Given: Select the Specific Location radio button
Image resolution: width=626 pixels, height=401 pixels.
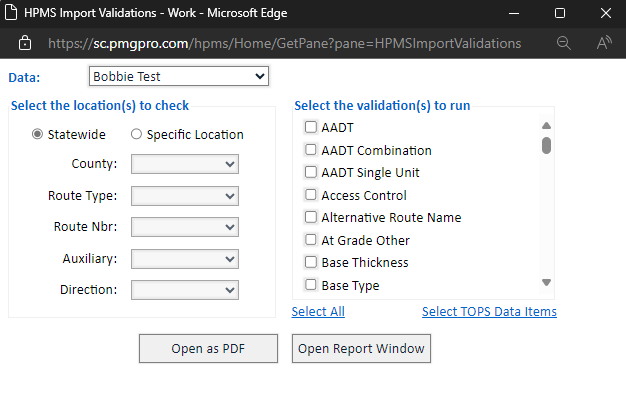Looking at the screenshot, I should point(137,134).
